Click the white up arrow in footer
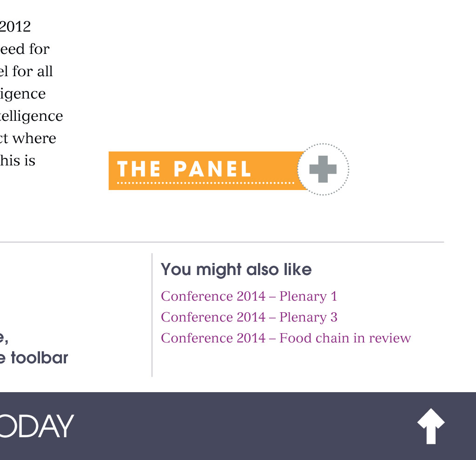476x460 pixels. (431, 426)
